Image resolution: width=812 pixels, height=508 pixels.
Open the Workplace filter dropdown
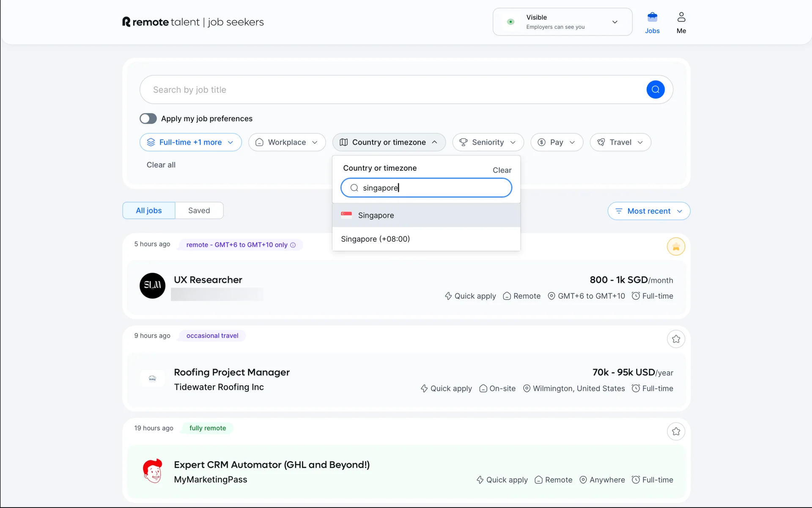click(x=287, y=142)
